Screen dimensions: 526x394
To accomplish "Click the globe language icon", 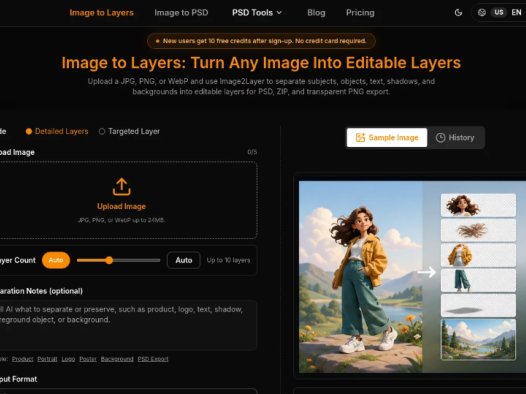I will [x=482, y=13].
